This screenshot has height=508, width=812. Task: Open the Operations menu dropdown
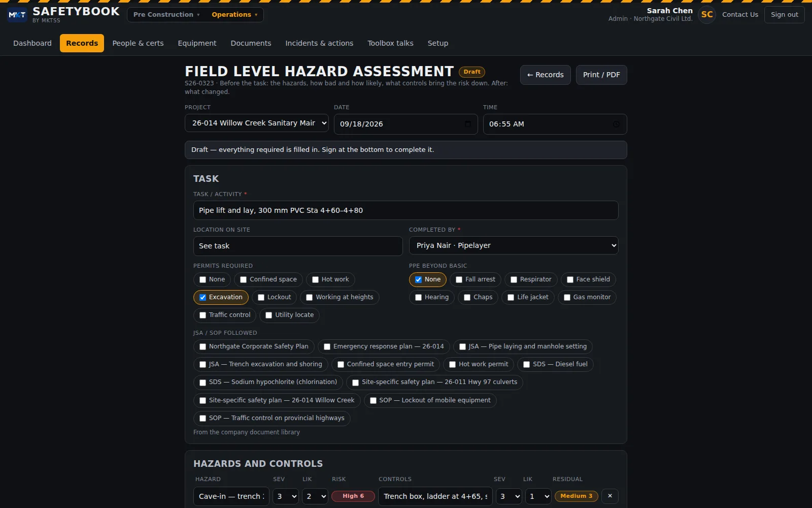(x=234, y=15)
